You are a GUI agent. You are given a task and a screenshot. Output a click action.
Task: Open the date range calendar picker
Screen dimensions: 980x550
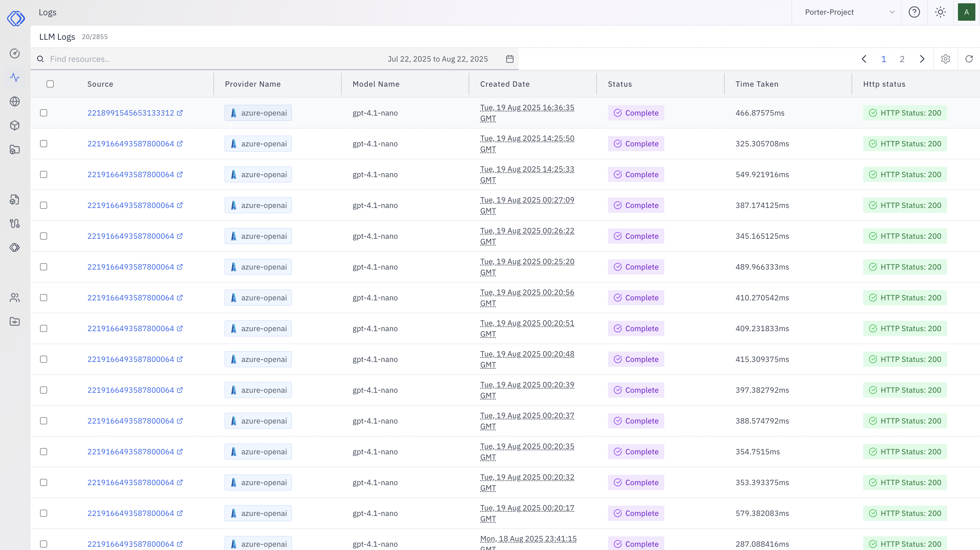coord(510,59)
